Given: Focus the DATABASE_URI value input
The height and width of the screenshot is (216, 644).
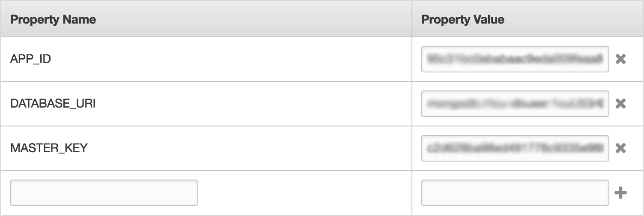Looking at the screenshot, I should coord(515,104).
